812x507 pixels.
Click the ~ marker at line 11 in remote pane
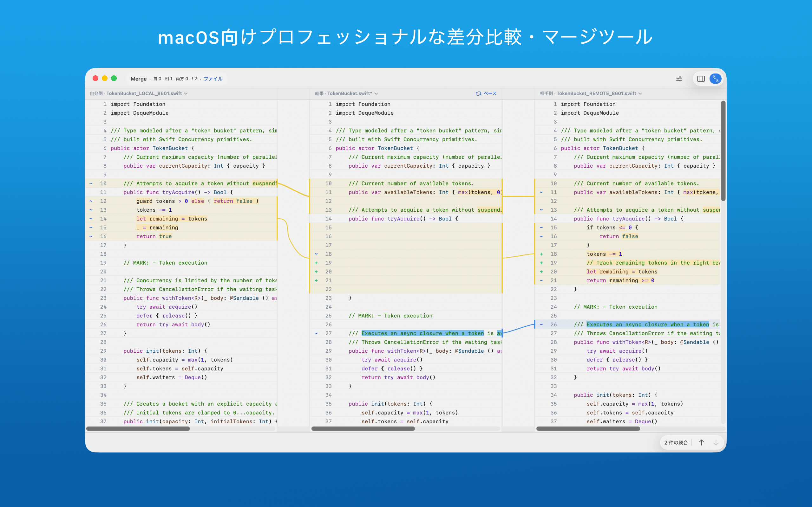pyautogui.click(x=541, y=192)
